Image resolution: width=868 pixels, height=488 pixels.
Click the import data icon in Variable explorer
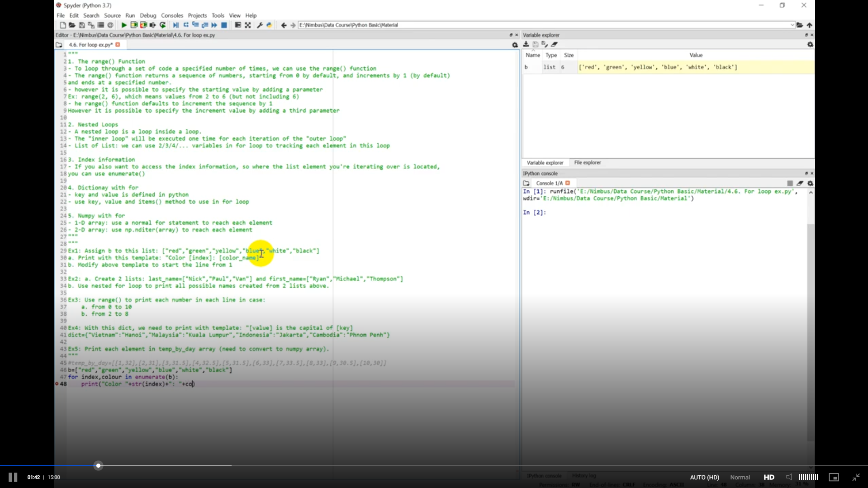pyautogui.click(x=526, y=44)
